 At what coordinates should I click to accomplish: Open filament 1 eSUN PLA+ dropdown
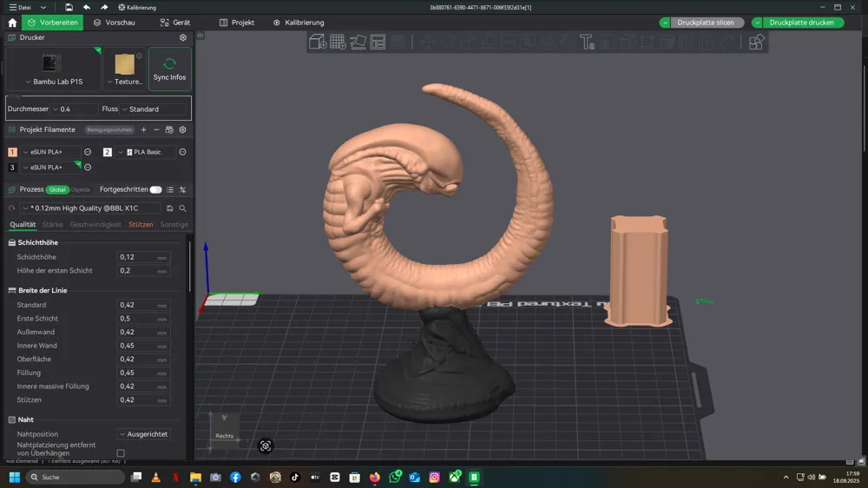click(50, 152)
